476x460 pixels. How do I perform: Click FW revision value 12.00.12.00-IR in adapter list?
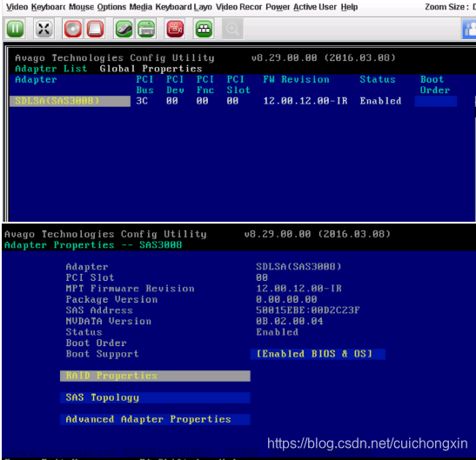point(305,101)
